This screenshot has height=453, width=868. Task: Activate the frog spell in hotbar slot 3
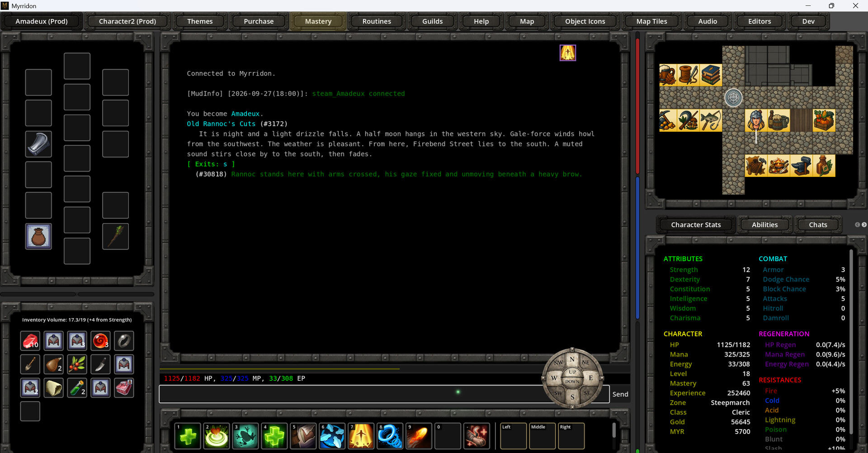(x=245, y=436)
